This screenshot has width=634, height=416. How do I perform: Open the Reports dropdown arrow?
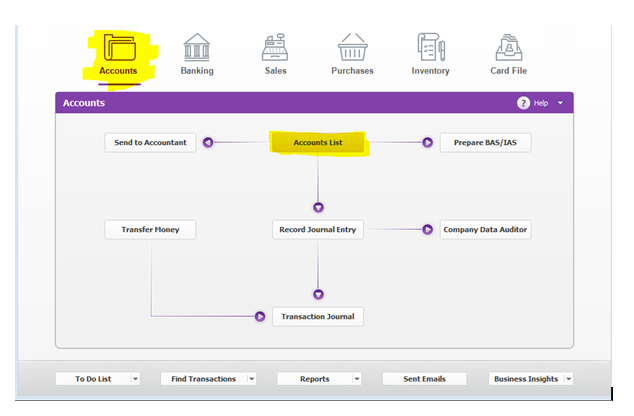coord(356,379)
